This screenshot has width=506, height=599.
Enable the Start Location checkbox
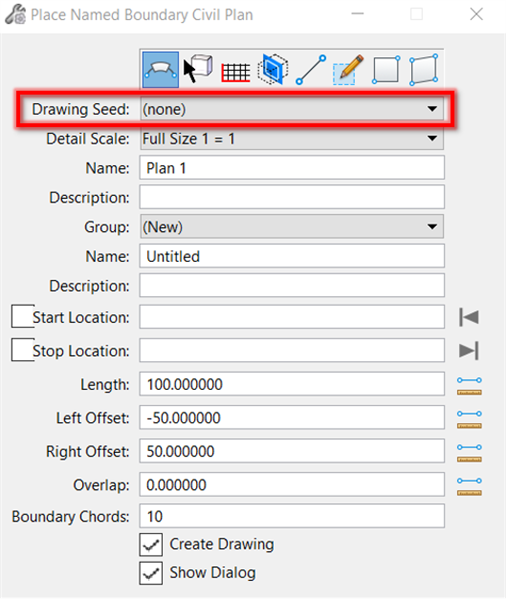[x=23, y=316]
